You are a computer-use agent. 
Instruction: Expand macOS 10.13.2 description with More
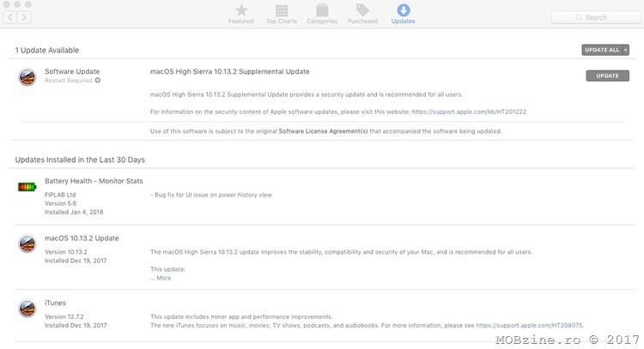[x=162, y=278]
